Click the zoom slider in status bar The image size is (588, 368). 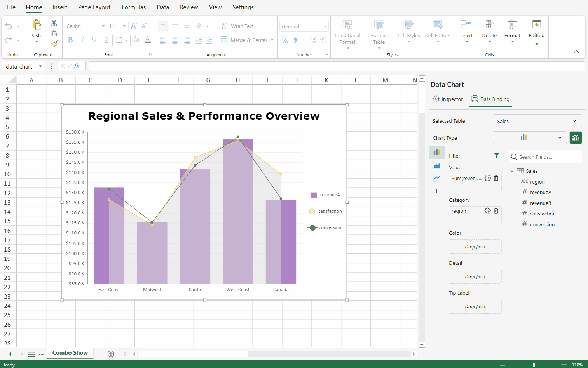(534, 365)
